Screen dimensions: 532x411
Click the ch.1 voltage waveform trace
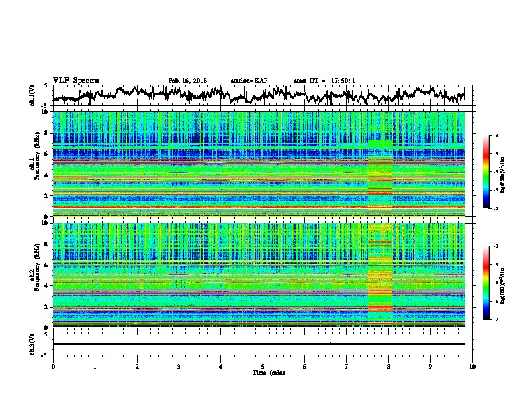tap(259, 95)
